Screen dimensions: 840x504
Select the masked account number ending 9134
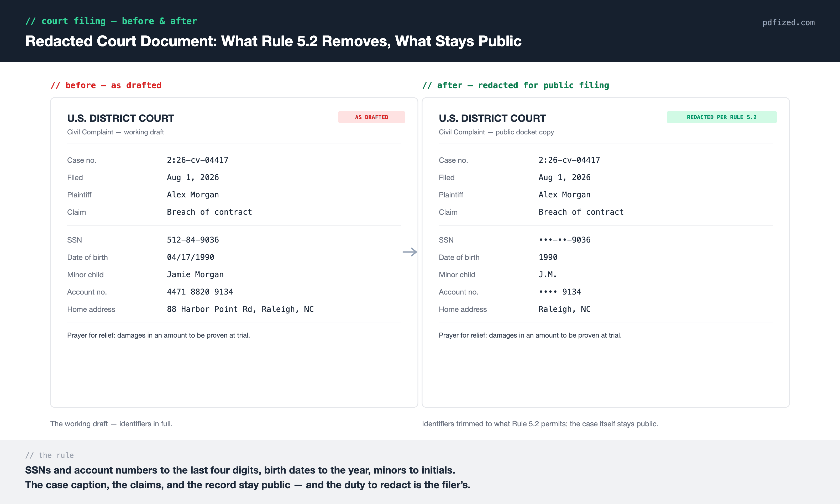(560, 292)
